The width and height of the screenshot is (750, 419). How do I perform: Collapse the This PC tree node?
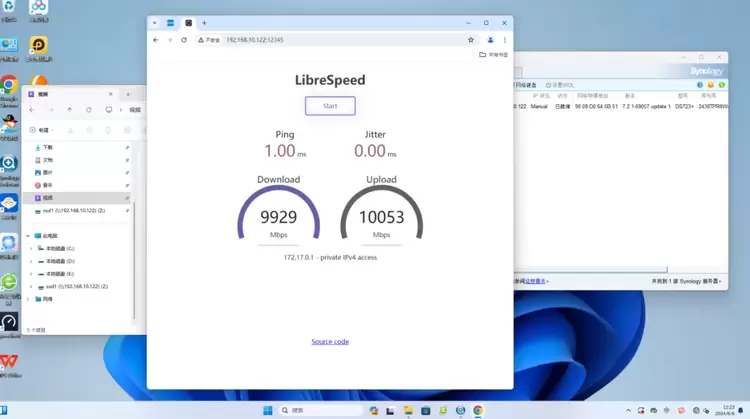pyautogui.click(x=28, y=236)
